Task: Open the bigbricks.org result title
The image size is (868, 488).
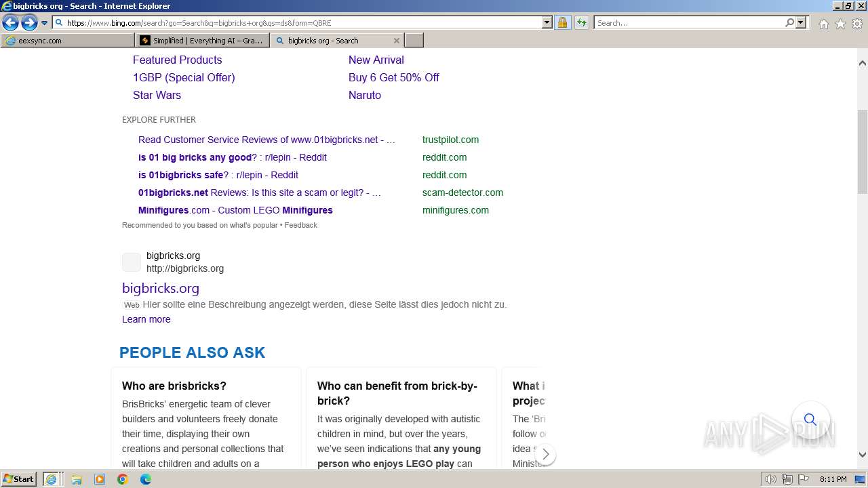Action: pyautogui.click(x=161, y=288)
